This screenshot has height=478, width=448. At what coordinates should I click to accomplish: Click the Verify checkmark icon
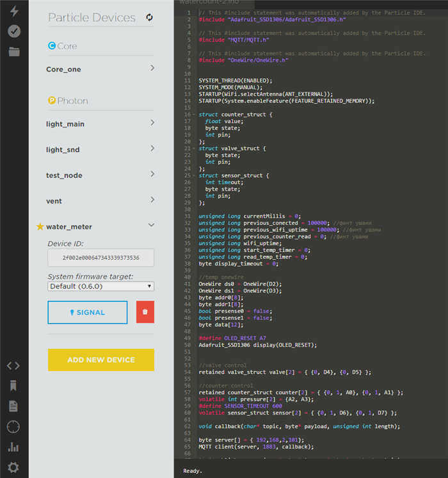click(14, 31)
